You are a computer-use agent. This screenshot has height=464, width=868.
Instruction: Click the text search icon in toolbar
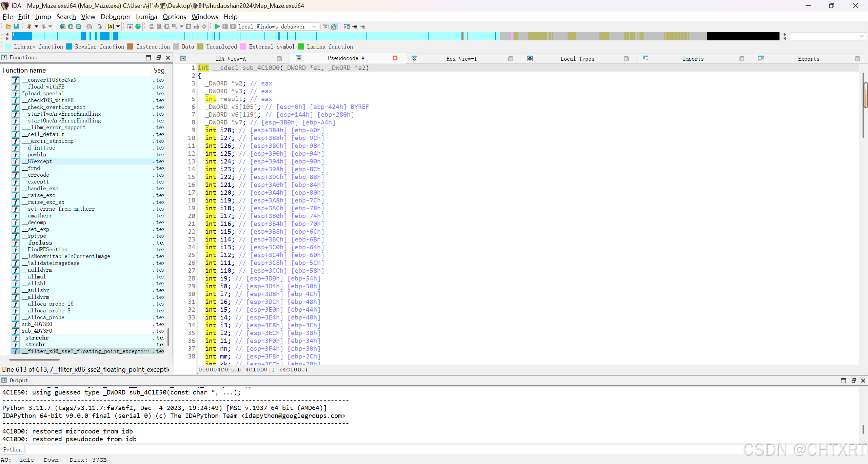click(71, 26)
